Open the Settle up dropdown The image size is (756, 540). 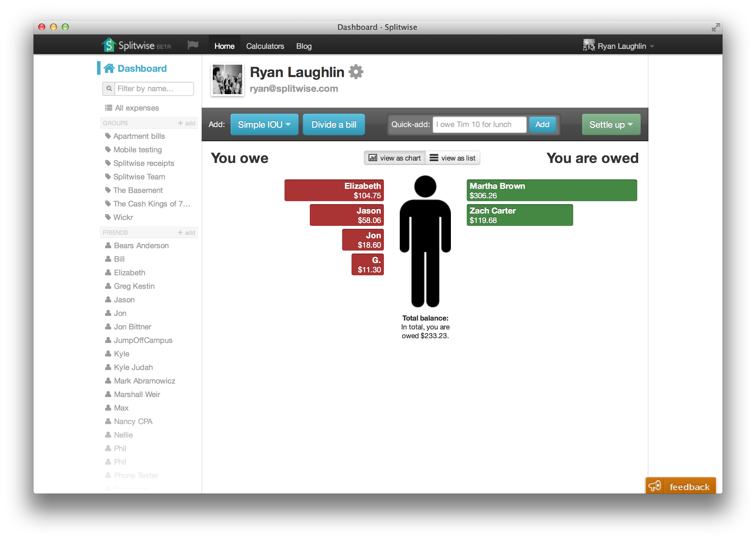click(611, 125)
